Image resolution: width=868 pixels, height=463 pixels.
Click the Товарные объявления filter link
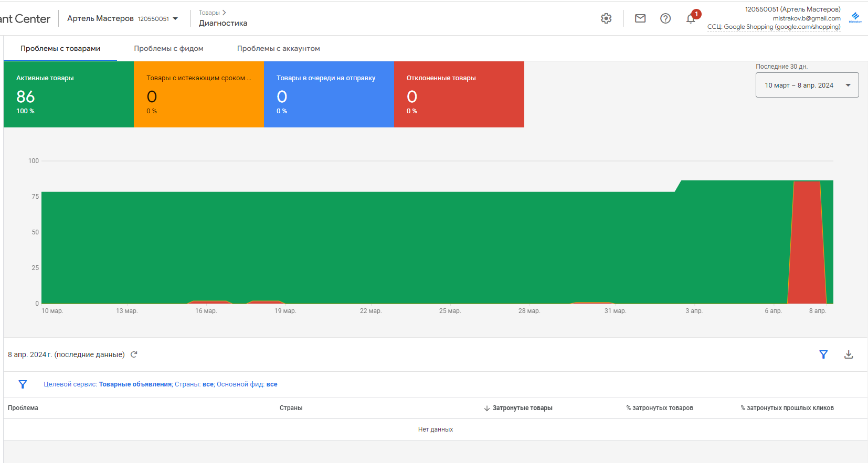[x=135, y=384]
